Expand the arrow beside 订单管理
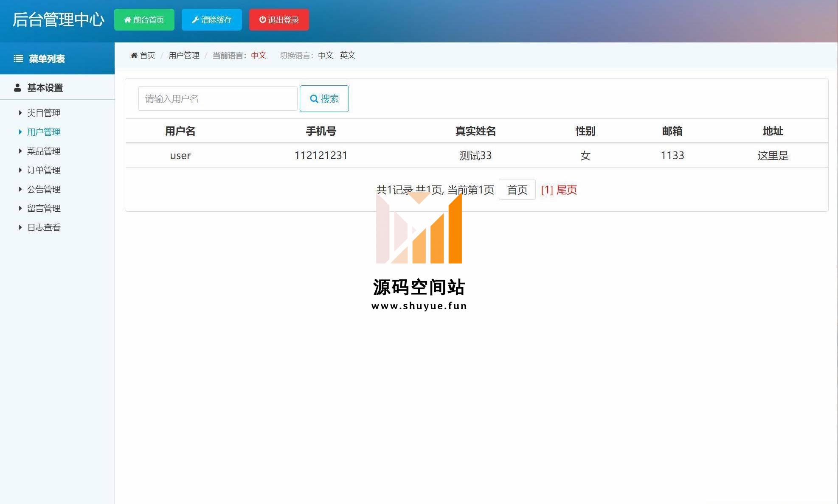The height and width of the screenshot is (504, 838). [20, 170]
